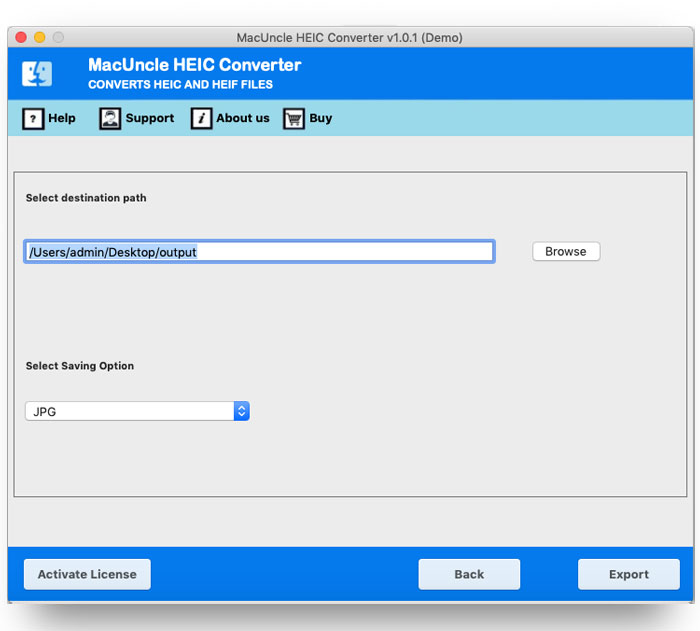This screenshot has width=700, height=631.
Task: Open the Help menu label
Action: tap(62, 118)
